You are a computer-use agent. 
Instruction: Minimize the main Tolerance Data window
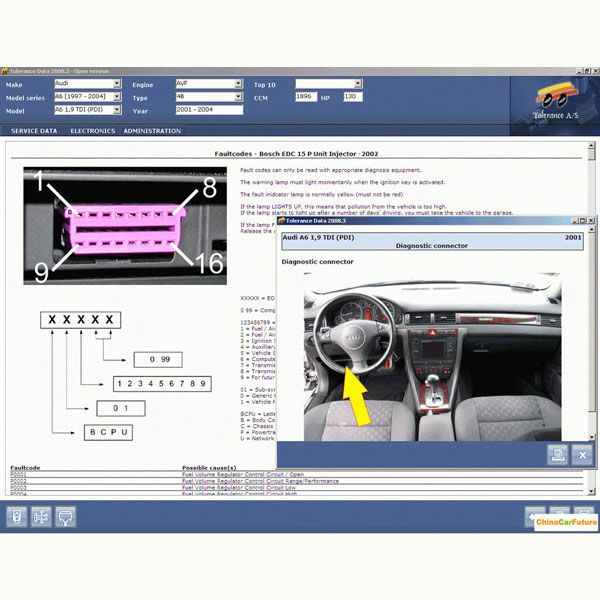(579, 71)
